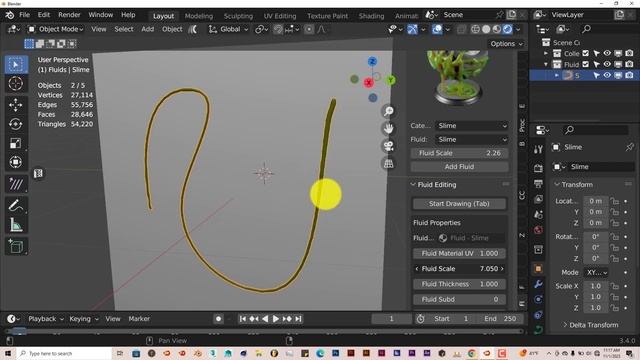
Task: Open the viewport Add menu
Action: coord(147,29)
